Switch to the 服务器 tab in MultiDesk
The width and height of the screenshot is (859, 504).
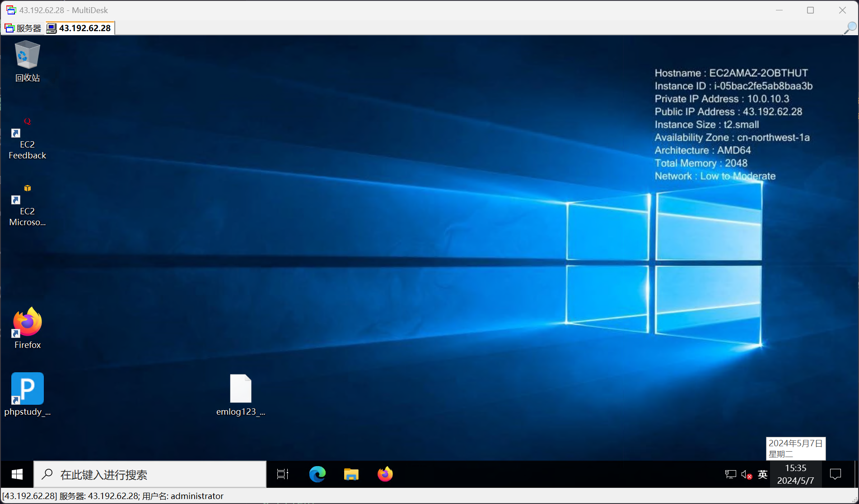[x=23, y=28]
